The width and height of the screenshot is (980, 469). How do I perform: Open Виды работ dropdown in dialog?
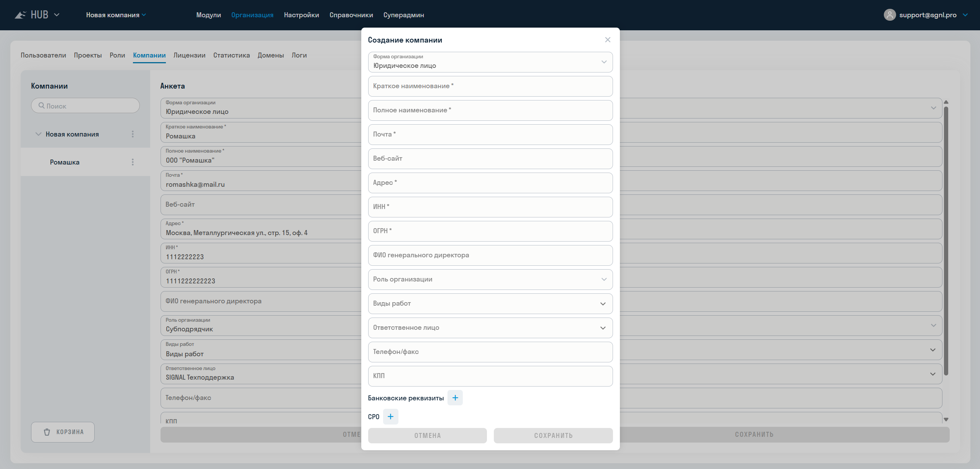(x=490, y=304)
